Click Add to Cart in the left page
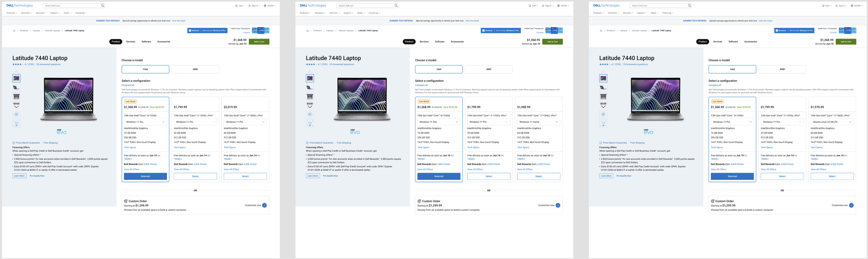The width and height of the screenshot is (868, 259). 259,42
